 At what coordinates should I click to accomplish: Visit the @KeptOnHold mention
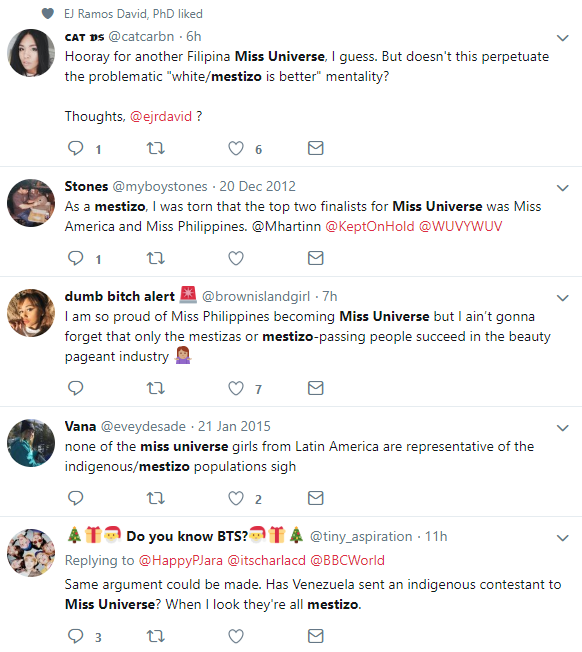[x=370, y=226]
